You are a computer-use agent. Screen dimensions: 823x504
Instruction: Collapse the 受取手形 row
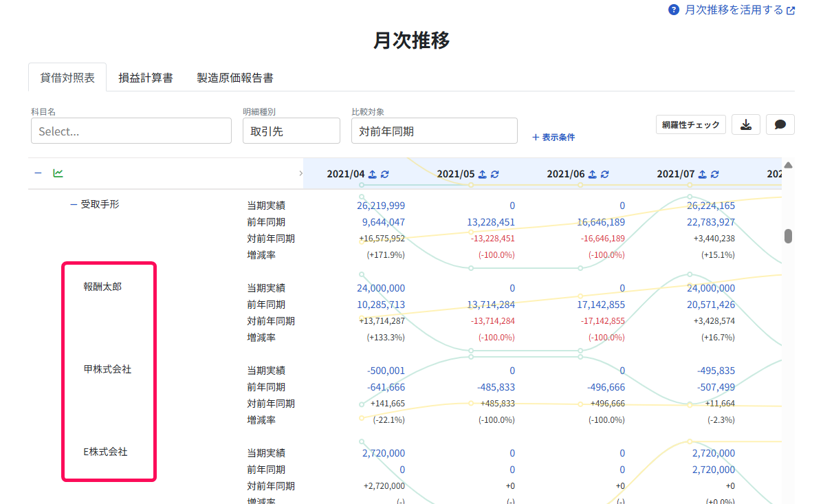pos(74,205)
